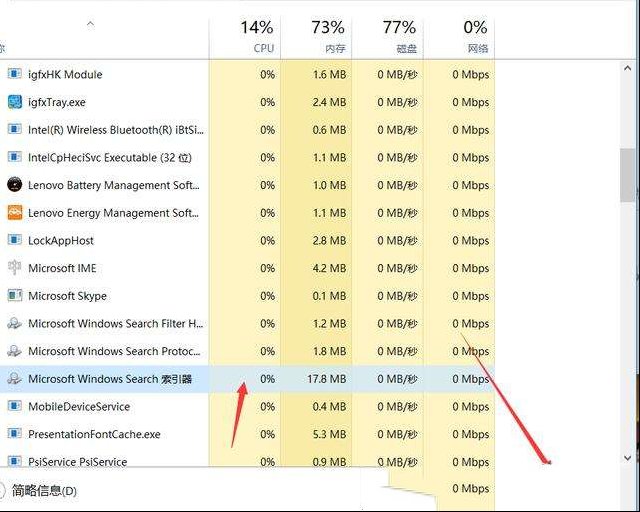Click the PresentationFontCache.exe icon
The height and width of the screenshot is (512, 640).
click(x=15, y=434)
